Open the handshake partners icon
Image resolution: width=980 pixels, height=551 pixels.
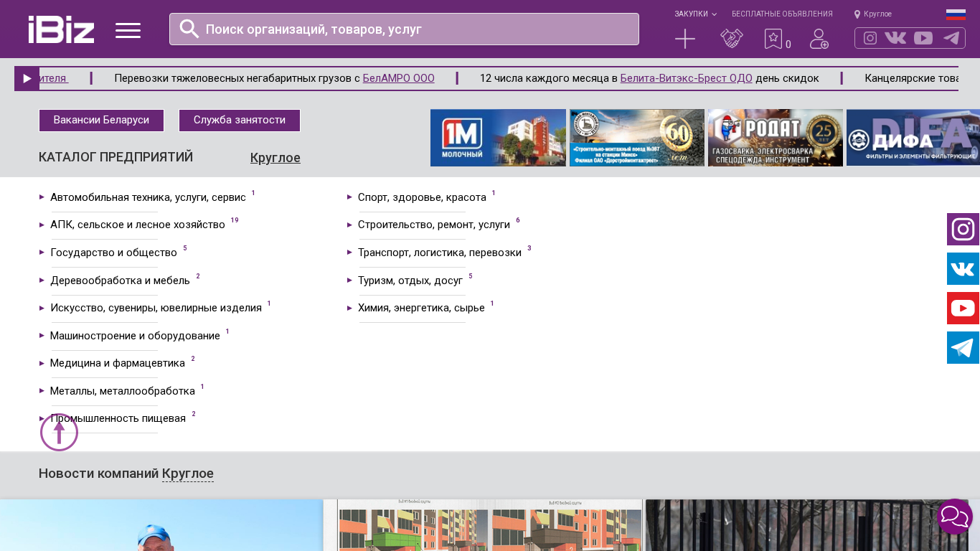tap(732, 39)
